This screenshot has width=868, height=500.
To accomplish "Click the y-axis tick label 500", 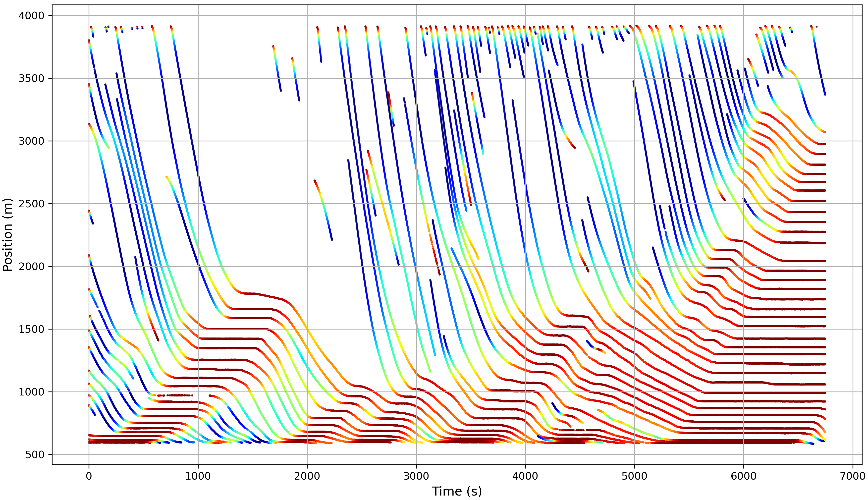I will 35,455.
